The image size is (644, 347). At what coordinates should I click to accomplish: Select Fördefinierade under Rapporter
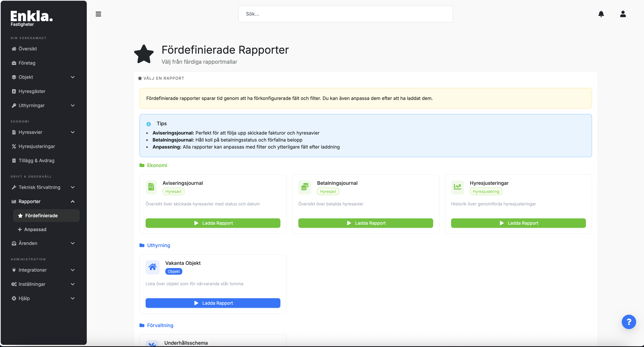[x=46, y=216]
